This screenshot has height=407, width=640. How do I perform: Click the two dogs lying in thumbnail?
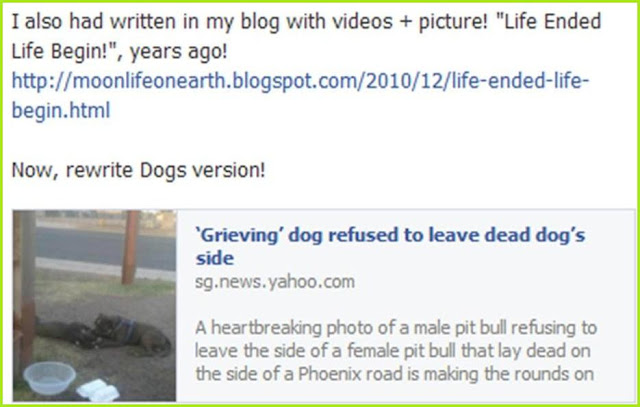tap(104, 334)
